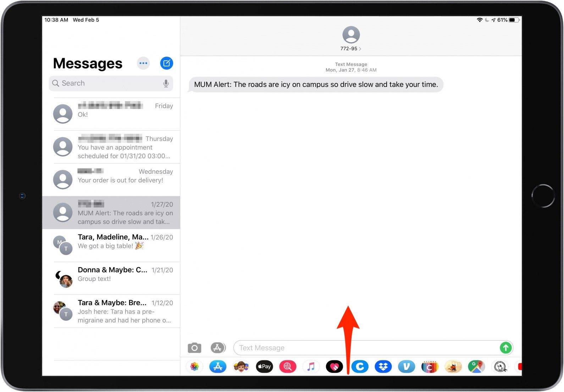Screen dimensions: 564x392
Task: Tap the Wi-Fi status icon
Action: 480,20
